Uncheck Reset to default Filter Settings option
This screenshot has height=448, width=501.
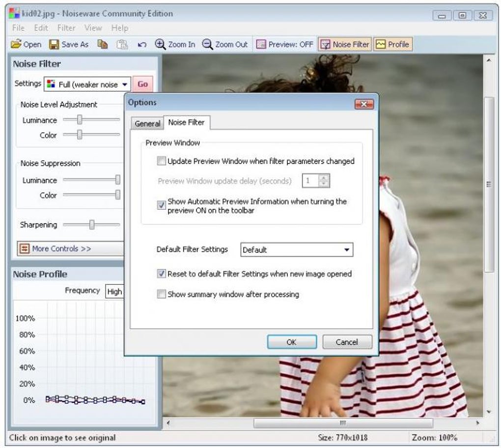tap(162, 274)
